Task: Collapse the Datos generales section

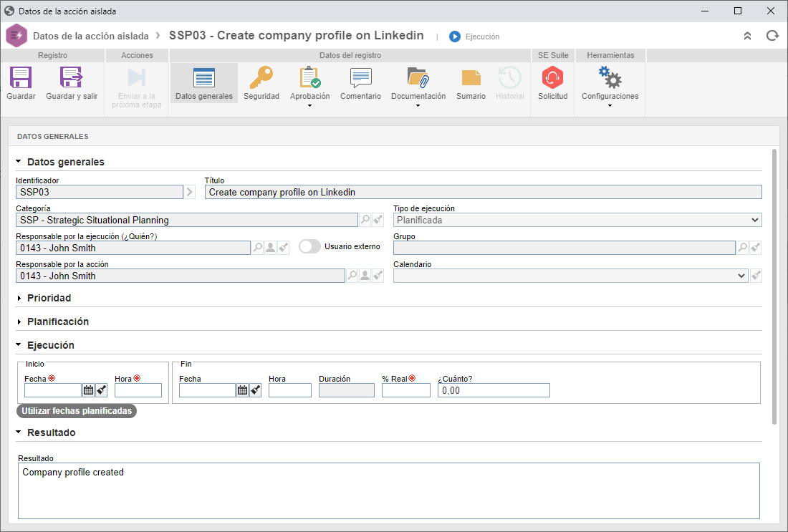Action: 19,162
